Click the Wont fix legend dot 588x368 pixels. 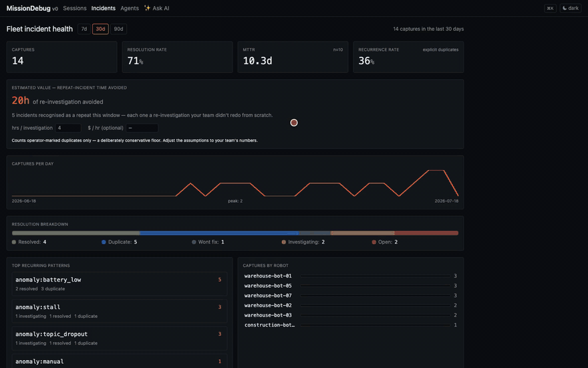click(x=194, y=242)
